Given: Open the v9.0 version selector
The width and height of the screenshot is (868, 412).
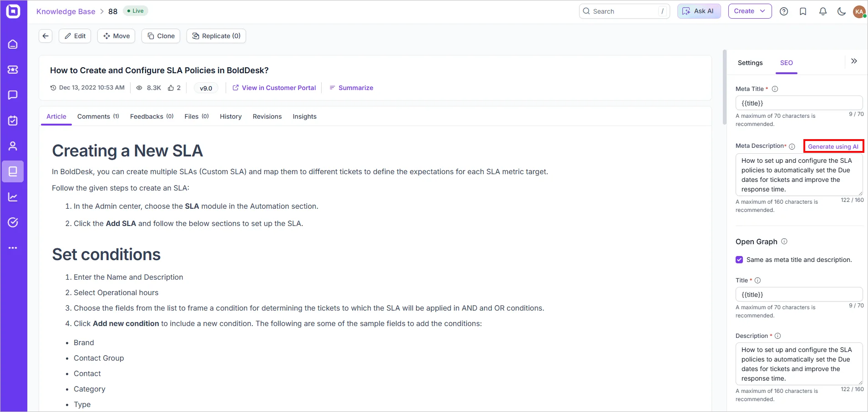Looking at the screenshot, I should tap(206, 88).
